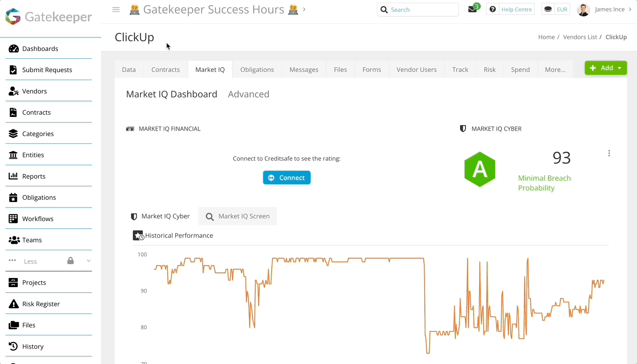This screenshot has width=637, height=364.
Task: Switch to Market IQ Screen view
Action: click(x=238, y=216)
